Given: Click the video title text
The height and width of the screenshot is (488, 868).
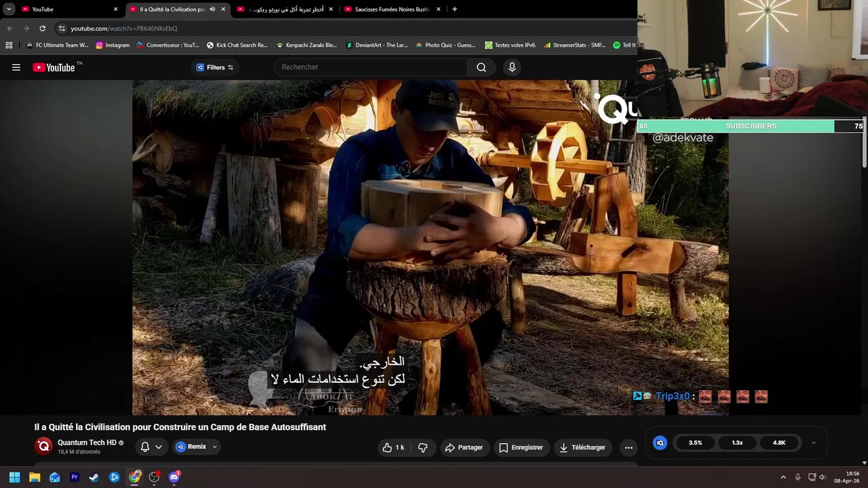Looking at the screenshot, I should pyautogui.click(x=180, y=427).
